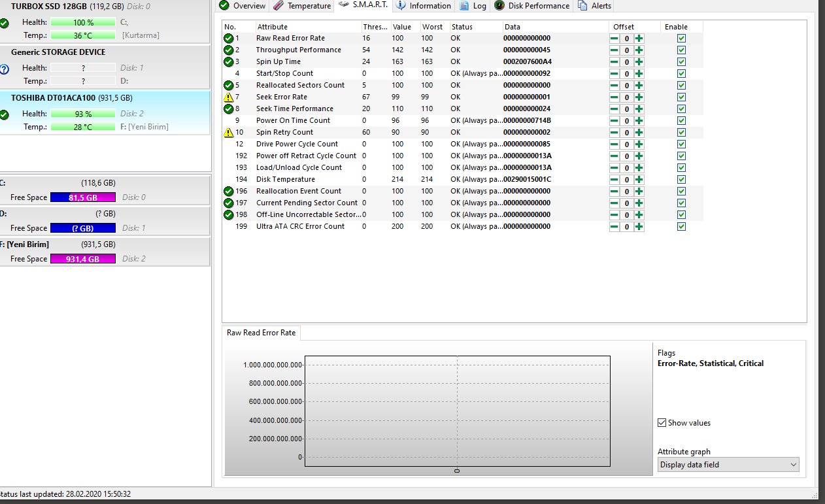Click the F: free space bar 931,4 GB

pos(83,259)
